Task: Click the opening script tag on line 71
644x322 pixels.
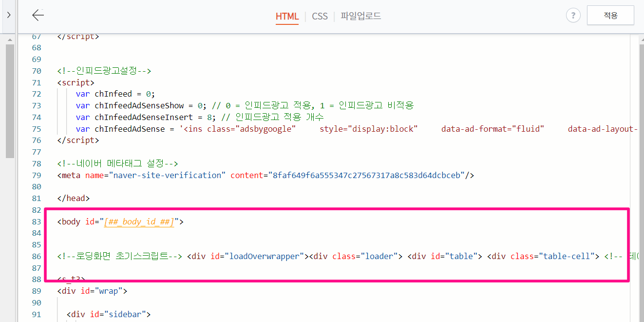Action: point(76,82)
